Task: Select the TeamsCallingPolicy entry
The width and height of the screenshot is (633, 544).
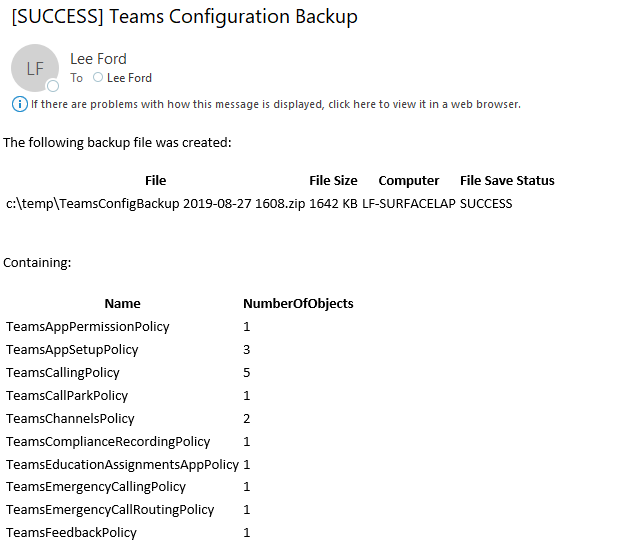Action: coord(63,373)
